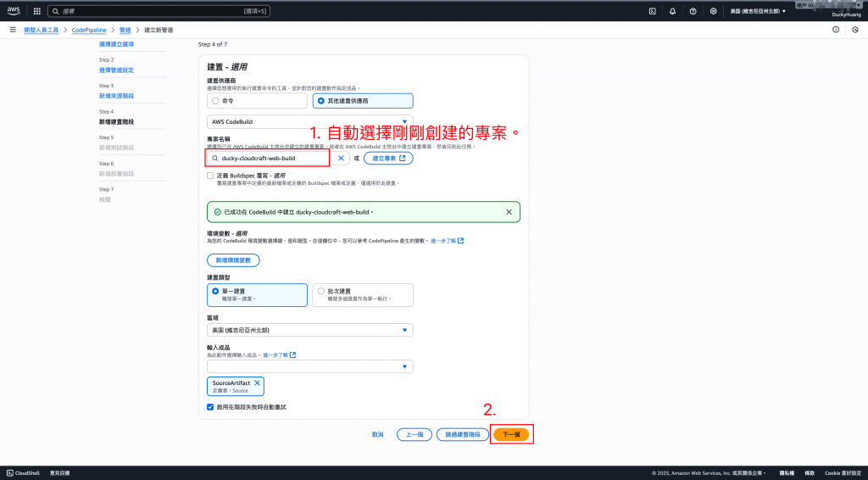The image size is (868, 480).
Task: Open the info panel icon
Action: click(836, 30)
